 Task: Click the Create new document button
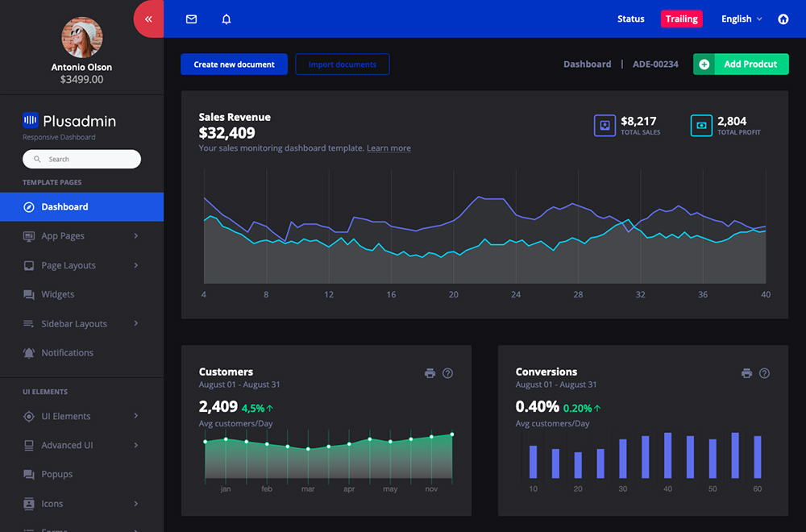tap(234, 64)
